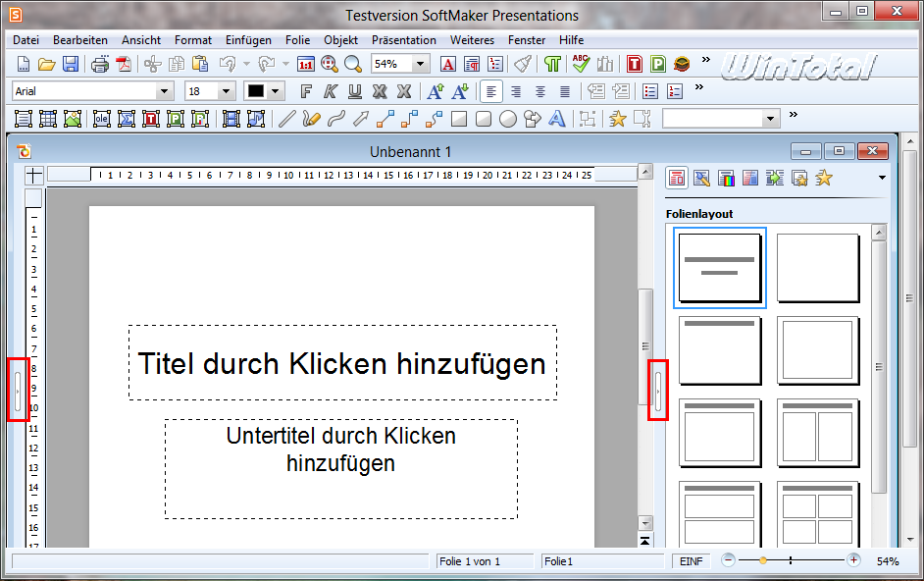Image resolution: width=924 pixels, height=581 pixels.
Task: Select the freehand pencil scribble tool
Action: pos(311,119)
